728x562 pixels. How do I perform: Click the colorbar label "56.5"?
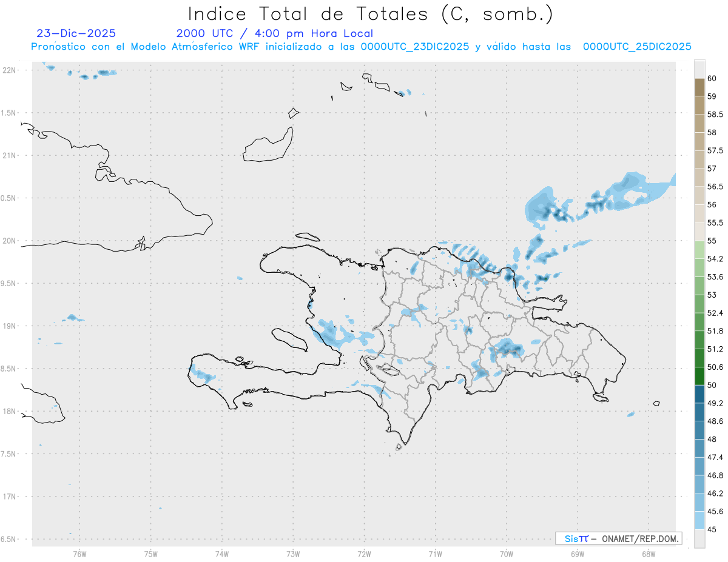pos(715,187)
